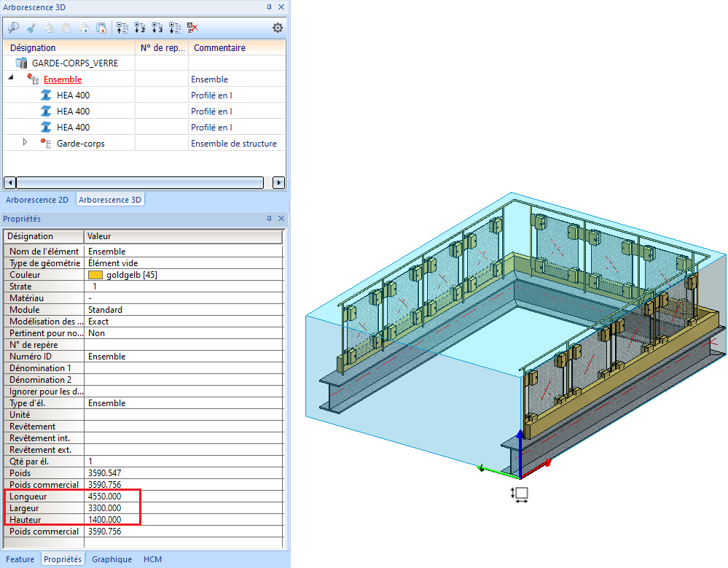Collapse the Ensemble tree node

(x=12, y=77)
